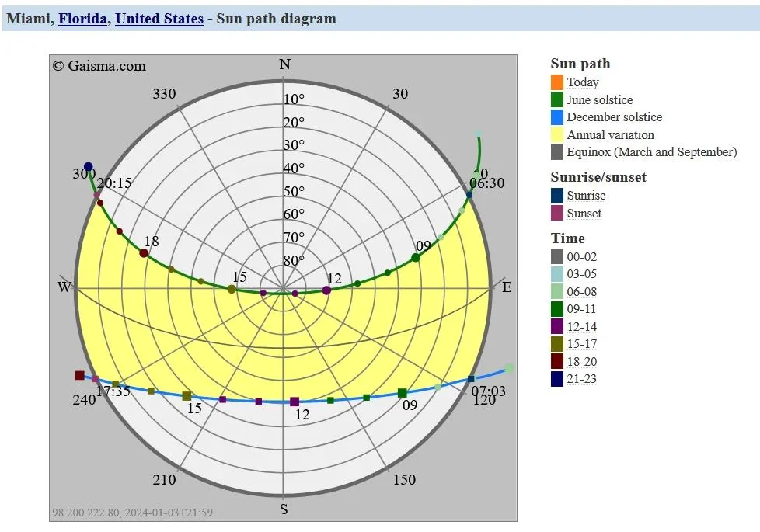The image size is (760, 532).
Task: Click the 330 azimuth label
Action: tap(164, 94)
